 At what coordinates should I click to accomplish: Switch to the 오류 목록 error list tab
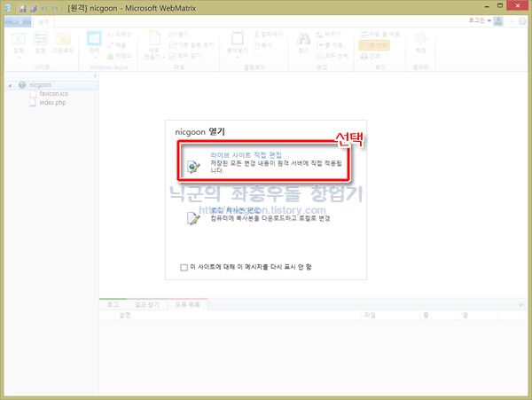tap(187, 305)
